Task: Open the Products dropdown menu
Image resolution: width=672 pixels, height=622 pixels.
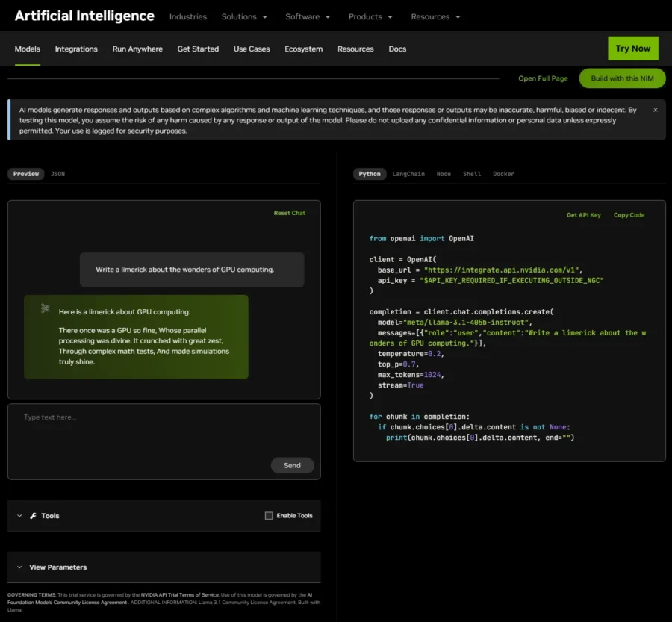Action: click(x=370, y=16)
